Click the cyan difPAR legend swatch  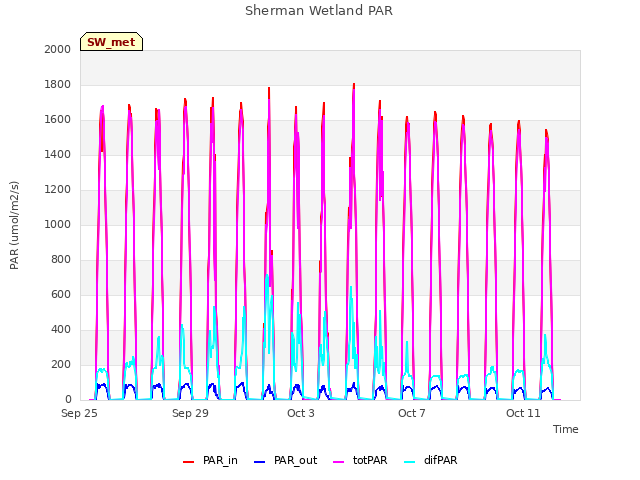pos(409,462)
